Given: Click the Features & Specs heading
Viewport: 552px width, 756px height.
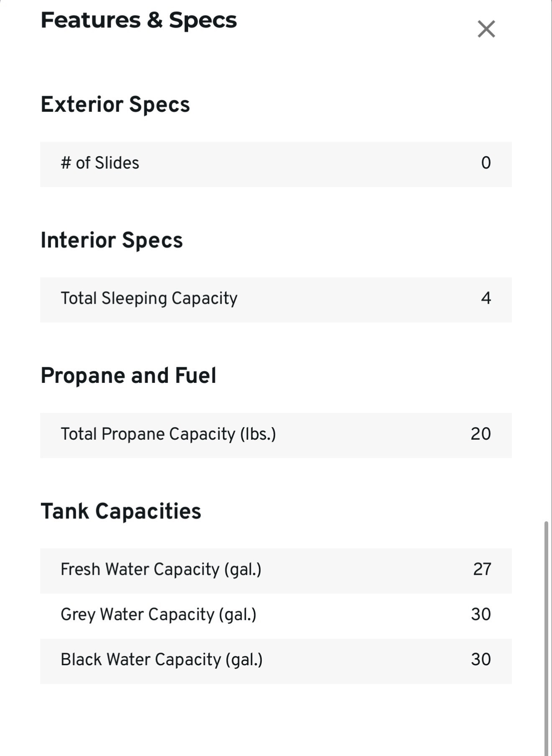Looking at the screenshot, I should 139,20.
